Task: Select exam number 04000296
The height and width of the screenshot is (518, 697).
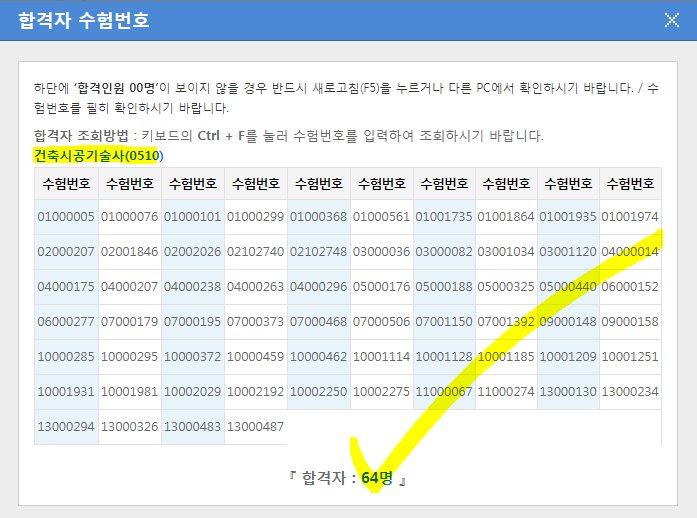Action: click(318, 286)
